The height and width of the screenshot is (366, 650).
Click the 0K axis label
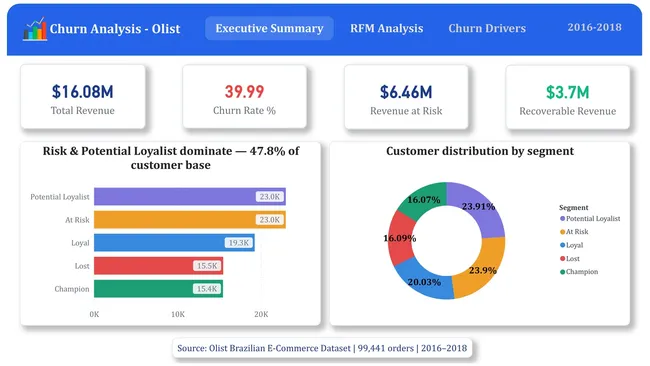[x=94, y=314]
